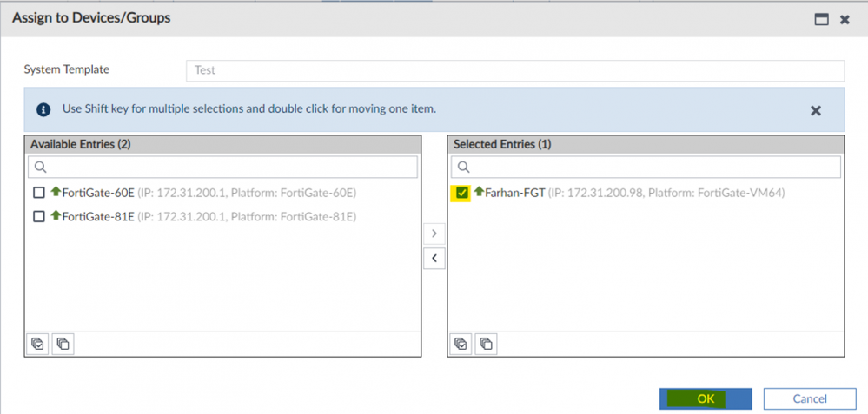Image resolution: width=868 pixels, height=414 pixels.
Task: Check the FortiGate-81E checkbox
Action: pyautogui.click(x=38, y=216)
